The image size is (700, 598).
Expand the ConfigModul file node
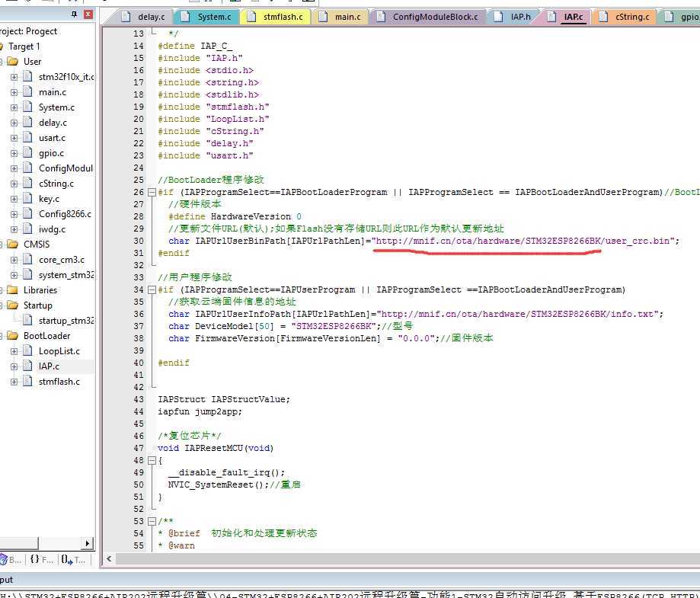tap(14, 168)
